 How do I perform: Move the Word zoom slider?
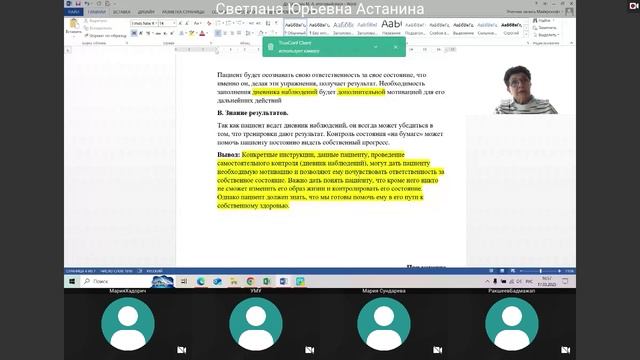point(540,271)
